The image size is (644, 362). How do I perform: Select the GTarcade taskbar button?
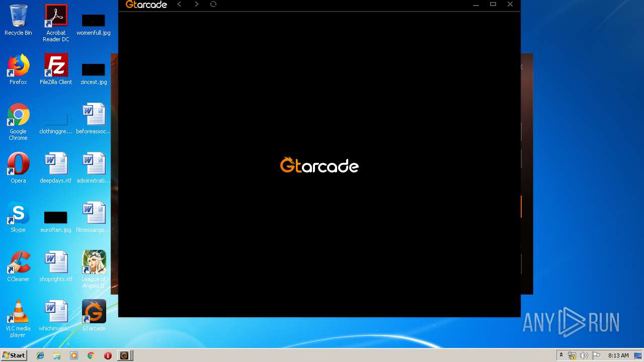tap(125, 355)
